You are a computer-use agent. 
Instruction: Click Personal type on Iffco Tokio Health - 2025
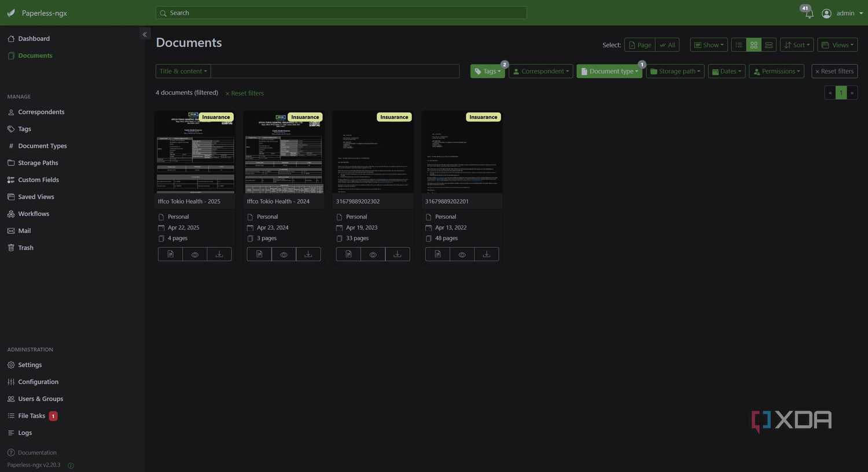tap(178, 217)
